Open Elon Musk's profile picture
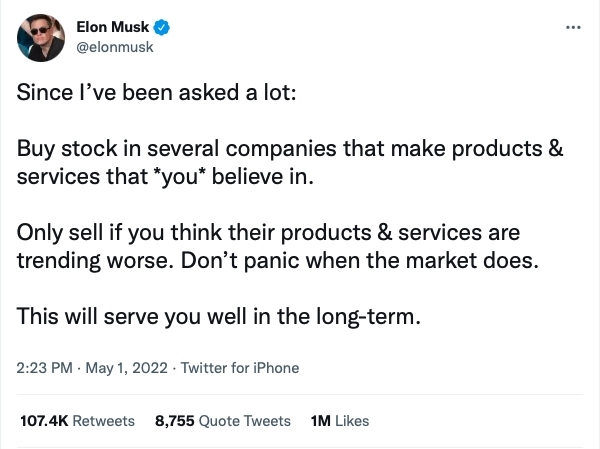The width and height of the screenshot is (600, 449). coord(41,37)
